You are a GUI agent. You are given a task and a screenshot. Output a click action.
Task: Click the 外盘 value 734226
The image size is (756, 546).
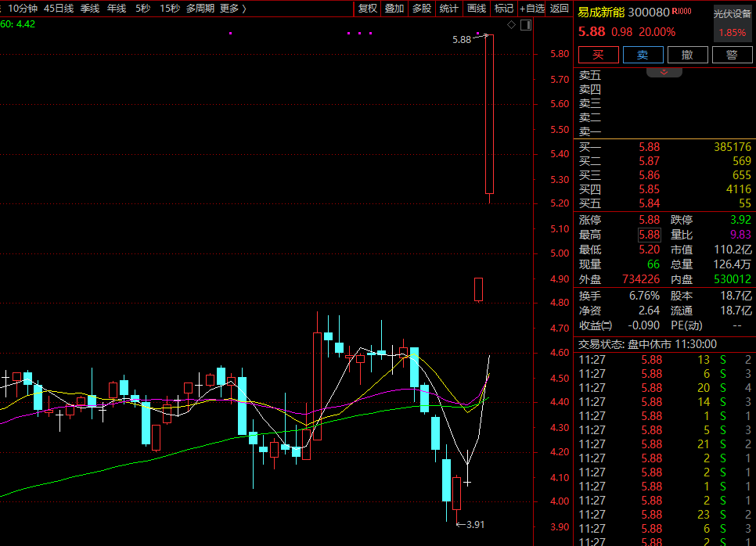[641, 279]
